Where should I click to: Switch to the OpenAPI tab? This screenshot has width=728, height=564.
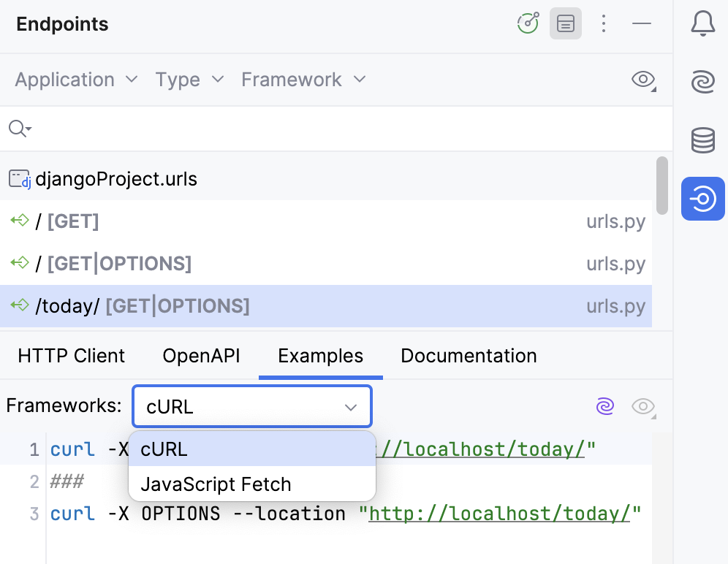click(201, 356)
